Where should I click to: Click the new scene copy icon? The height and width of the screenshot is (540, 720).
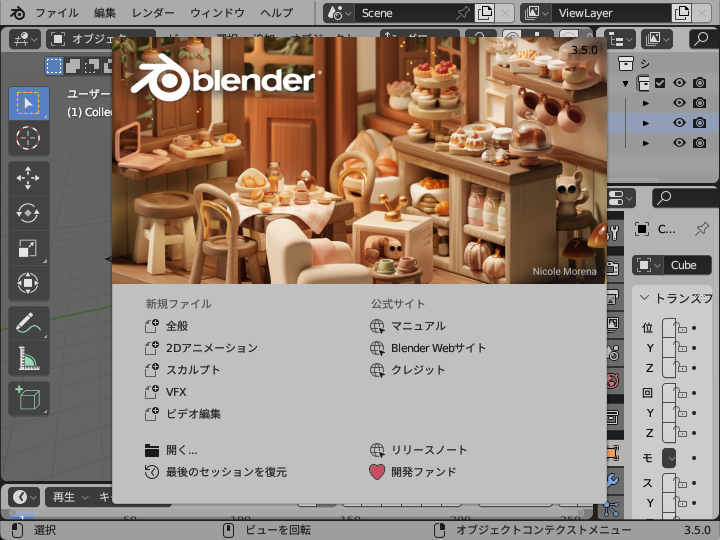pyautogui.click(x=485, y=13)
